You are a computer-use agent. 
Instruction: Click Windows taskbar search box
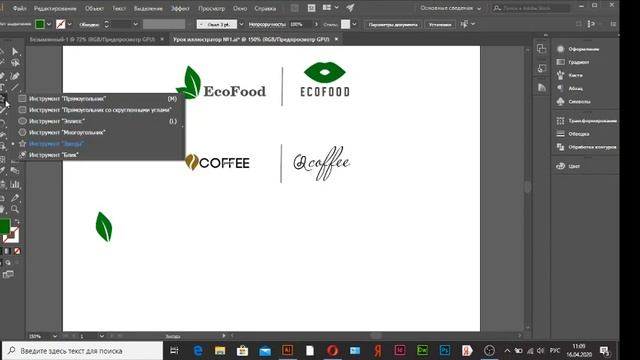(x=83, y=351)
